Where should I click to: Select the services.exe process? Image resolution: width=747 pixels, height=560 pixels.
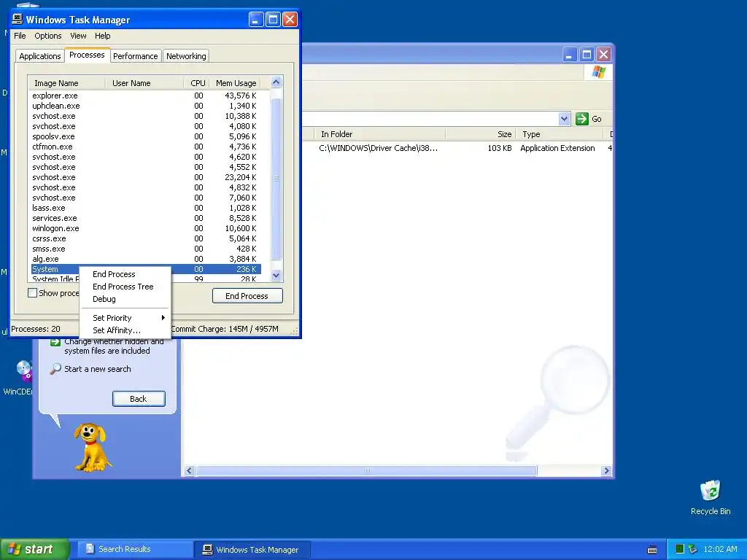pyautogui.click(x=146, y=218)
